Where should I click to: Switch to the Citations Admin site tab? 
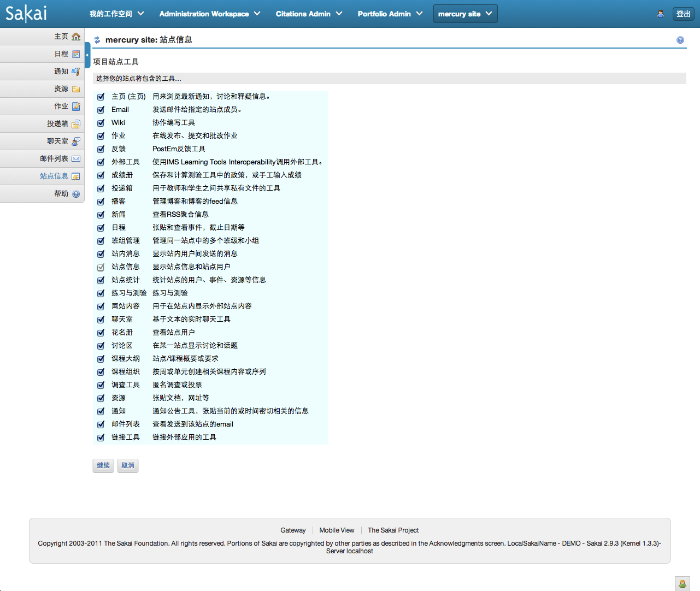click(x=303, y=14)
